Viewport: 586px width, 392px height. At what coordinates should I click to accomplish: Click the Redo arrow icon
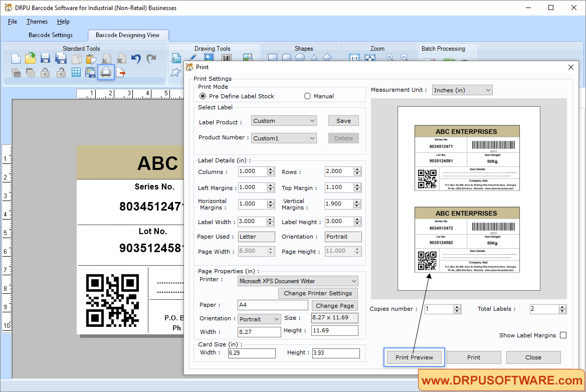click(151, 59)
